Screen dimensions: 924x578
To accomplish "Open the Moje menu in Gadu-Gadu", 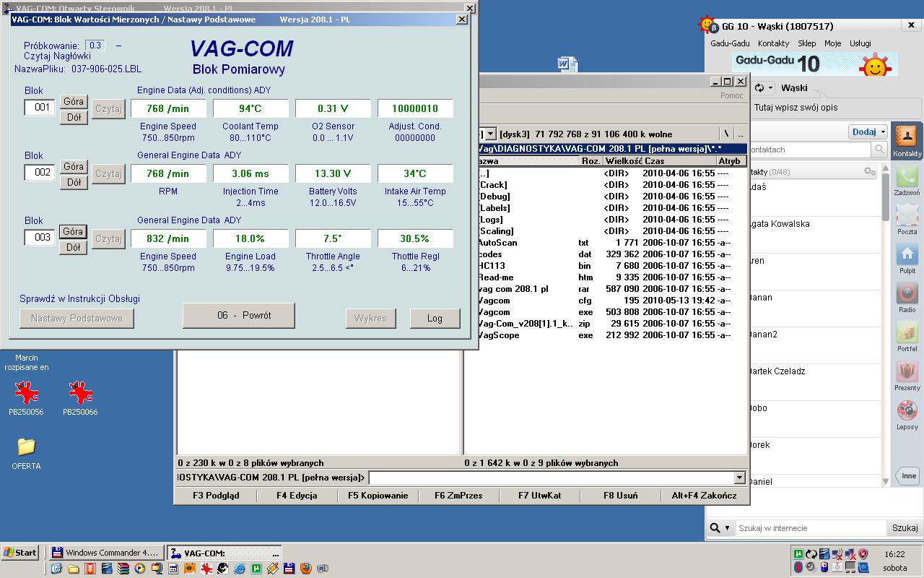I will (x=832, y=43).
